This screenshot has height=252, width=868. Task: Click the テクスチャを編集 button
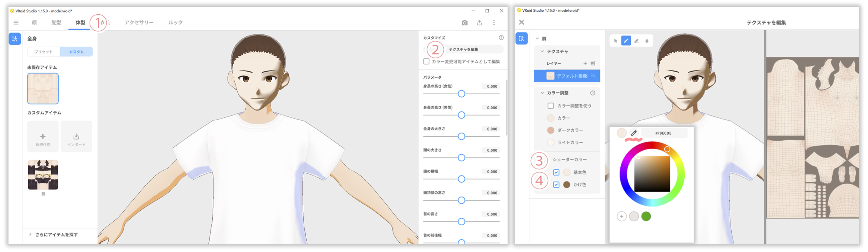click(463, 49)
